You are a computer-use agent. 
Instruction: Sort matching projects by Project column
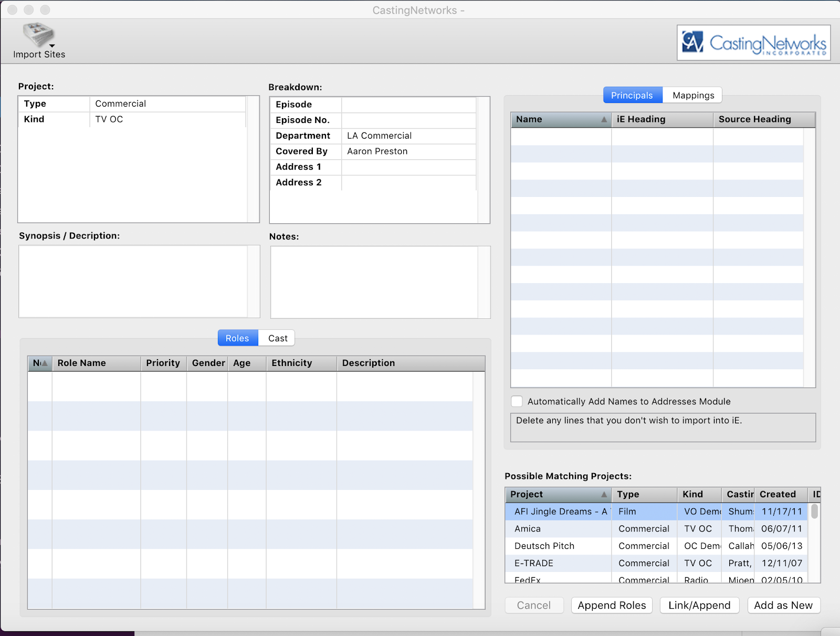click(x=557, y=494)
